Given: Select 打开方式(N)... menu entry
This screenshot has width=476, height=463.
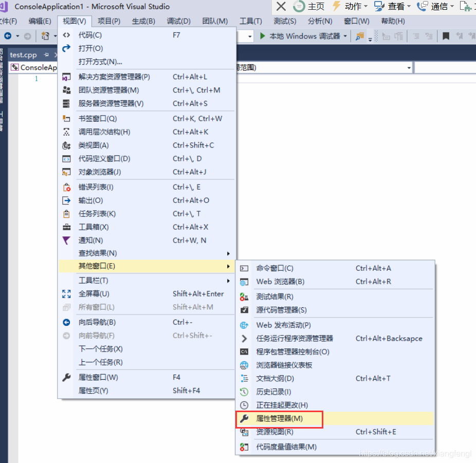Looking at the screenshot, I should (147, 62).
